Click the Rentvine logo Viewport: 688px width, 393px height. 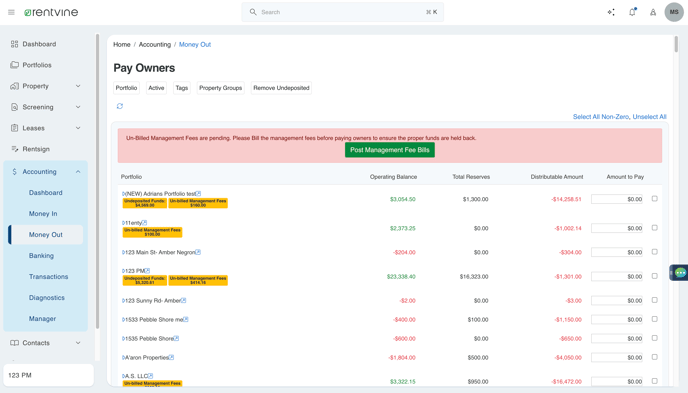(x=51, y=12)
